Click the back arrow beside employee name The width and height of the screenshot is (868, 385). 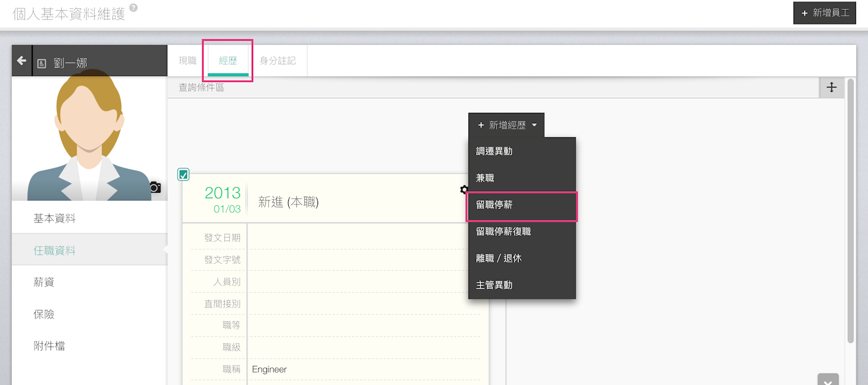(x=22, y=61)
